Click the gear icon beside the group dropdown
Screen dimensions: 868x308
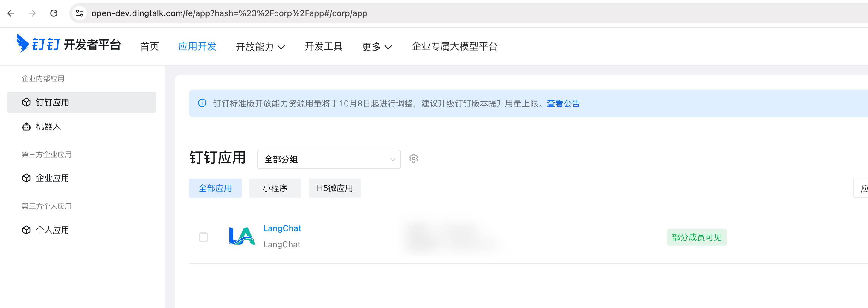pyautogui.click(x=413, y=159)
